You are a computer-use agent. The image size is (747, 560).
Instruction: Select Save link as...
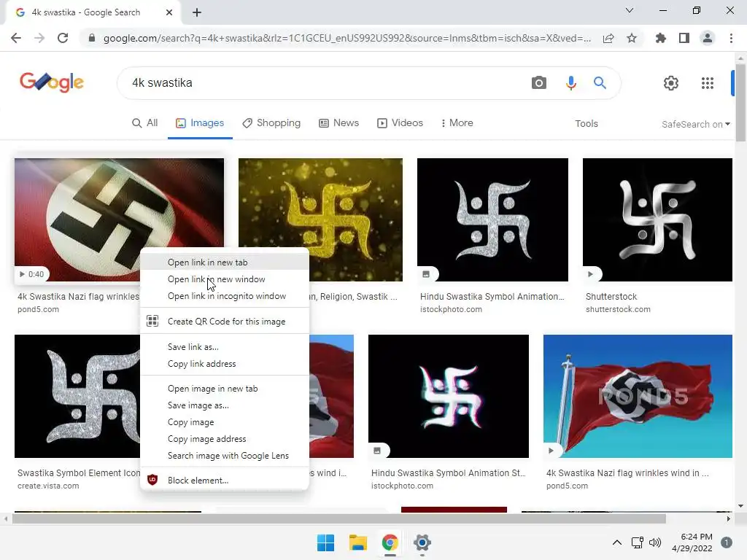point(225,346)
